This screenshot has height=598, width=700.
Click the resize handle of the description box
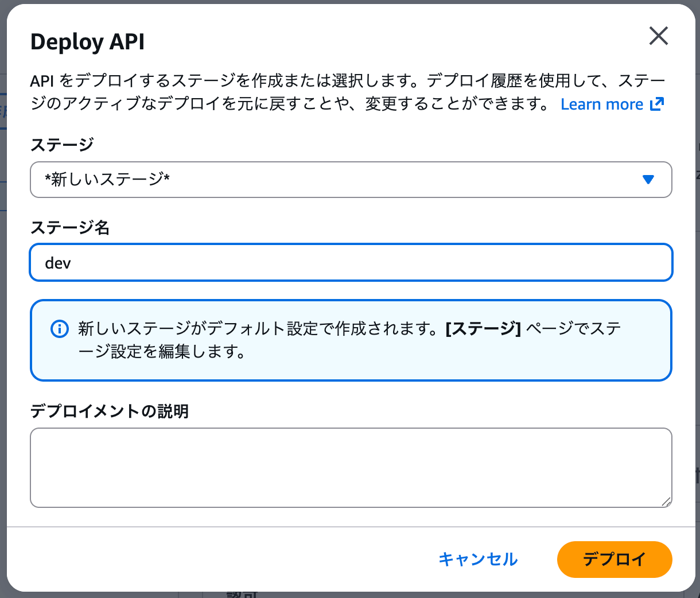[666, 502]
